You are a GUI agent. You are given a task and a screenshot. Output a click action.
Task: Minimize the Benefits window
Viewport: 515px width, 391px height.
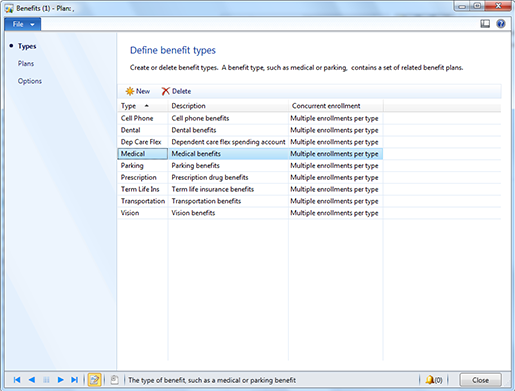(462, 6)
